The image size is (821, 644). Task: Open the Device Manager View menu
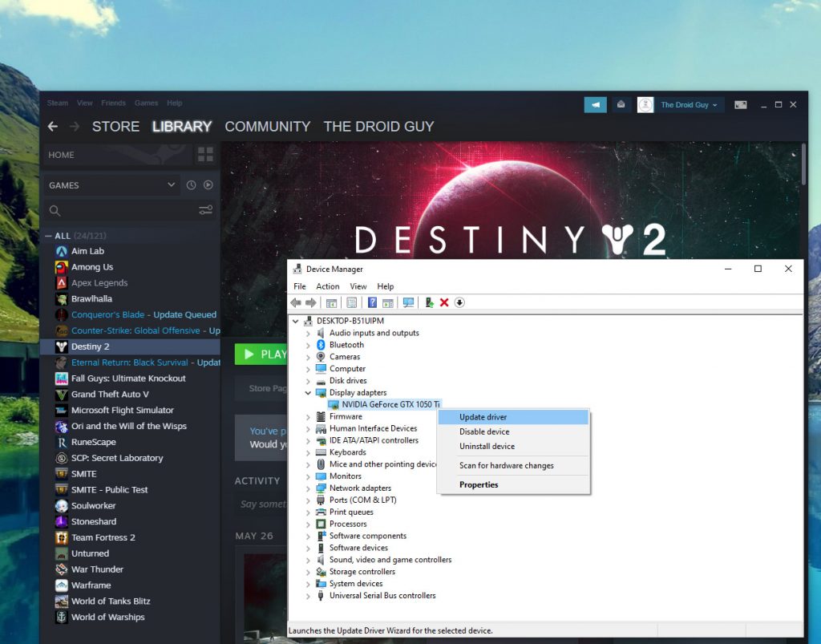pos(358,286)
